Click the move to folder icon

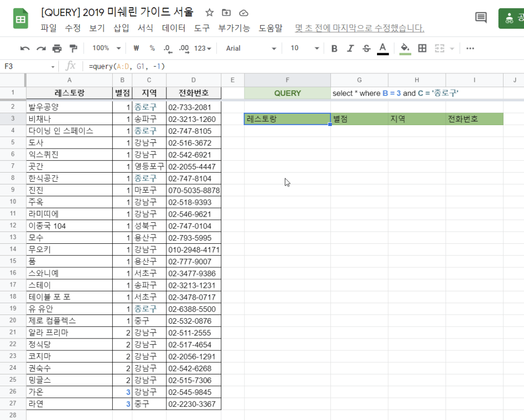point(226,12)
